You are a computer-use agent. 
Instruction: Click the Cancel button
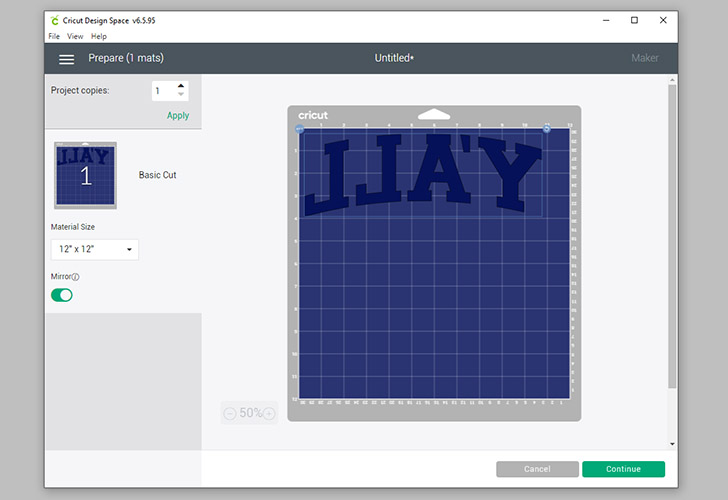click(537, 469)
